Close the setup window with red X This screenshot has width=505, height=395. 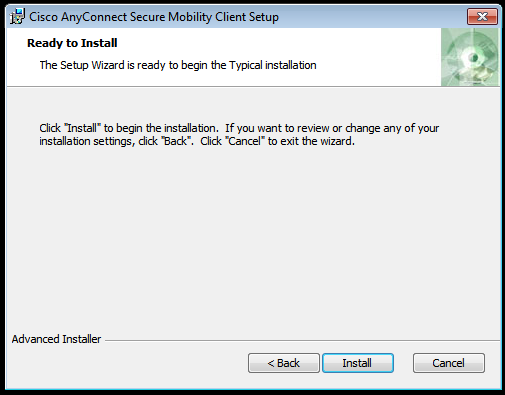pos(482,16)
